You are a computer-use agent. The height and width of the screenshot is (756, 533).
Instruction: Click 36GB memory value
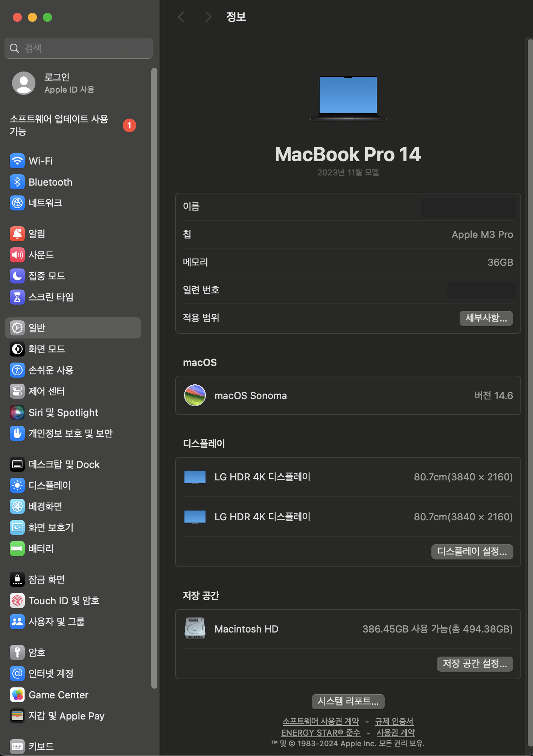click(500, 262)
